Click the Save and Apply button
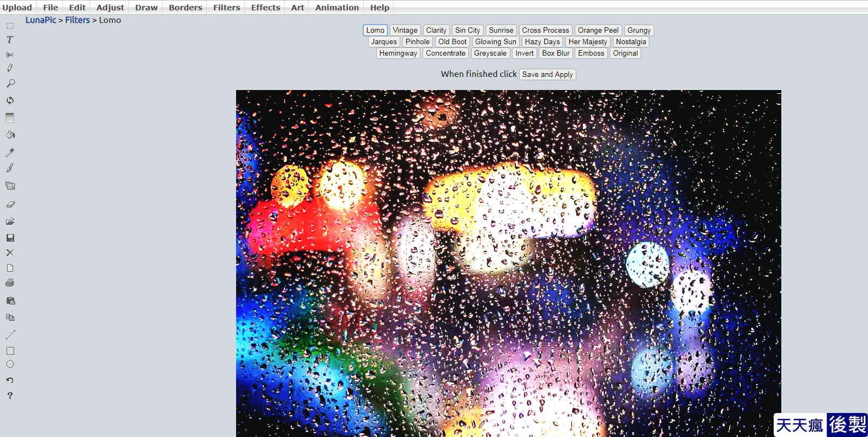Screen dimensions: 868x437 click(547, 74)
